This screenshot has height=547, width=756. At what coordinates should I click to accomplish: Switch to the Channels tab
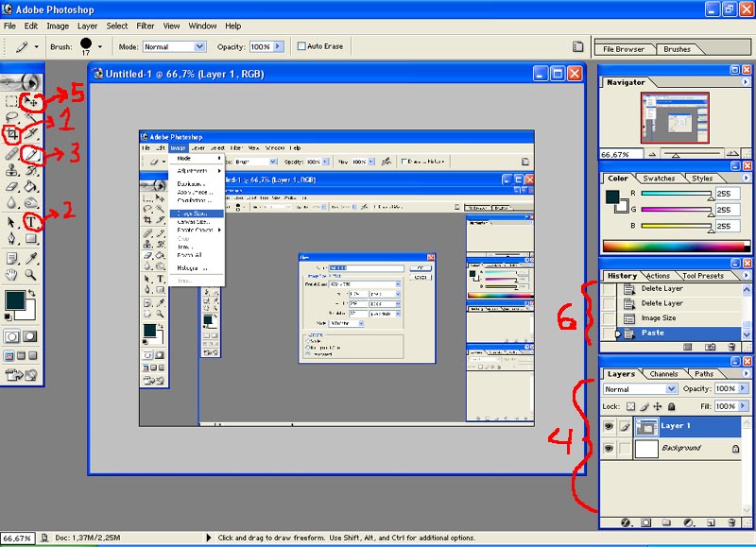point(663,374)
